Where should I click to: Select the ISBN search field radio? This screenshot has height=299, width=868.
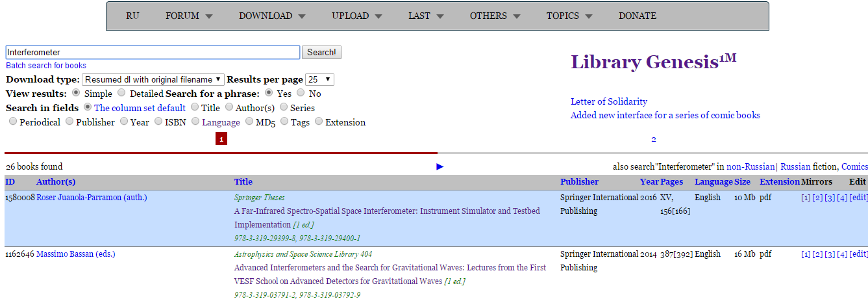click(159, 122)
